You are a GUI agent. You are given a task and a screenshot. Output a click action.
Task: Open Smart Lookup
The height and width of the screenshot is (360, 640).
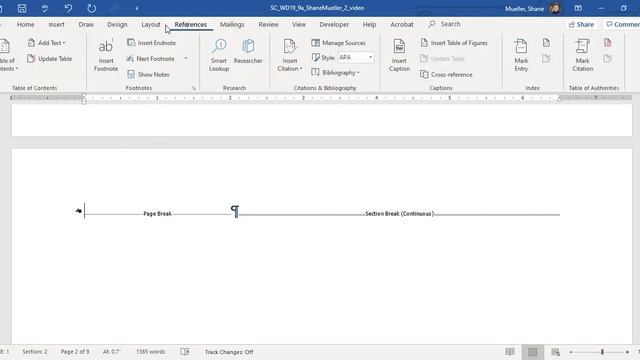[219, 56]
